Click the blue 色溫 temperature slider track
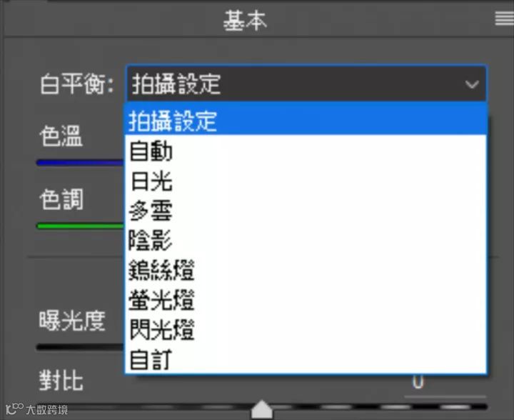This screenshot has width=514, height=420. 80,163
